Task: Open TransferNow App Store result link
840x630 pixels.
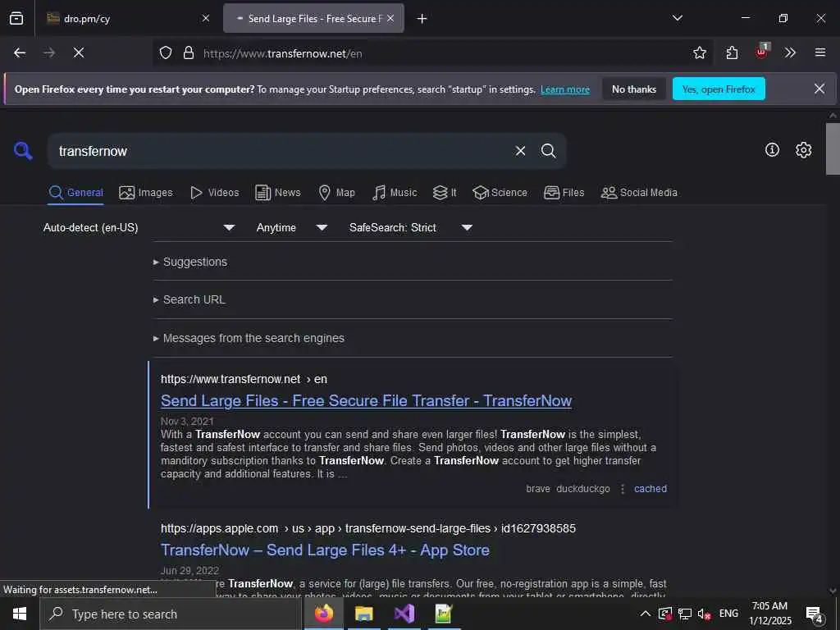Action: (x=325, y=550)
